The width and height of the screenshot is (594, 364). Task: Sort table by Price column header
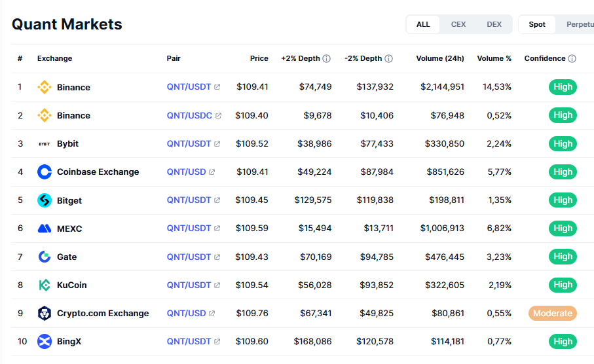259,58
